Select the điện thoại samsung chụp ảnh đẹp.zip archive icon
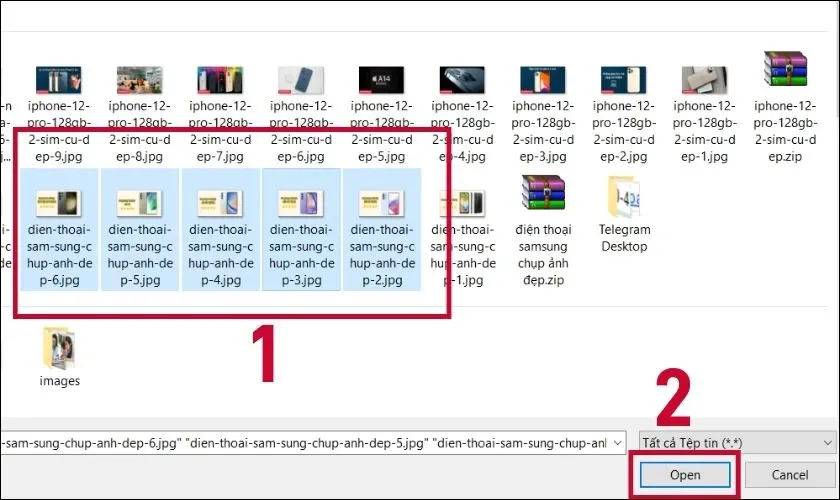Image resolution: width=840 pixels, height=500 pixels. pyautogui.click(x=543, y=192)
